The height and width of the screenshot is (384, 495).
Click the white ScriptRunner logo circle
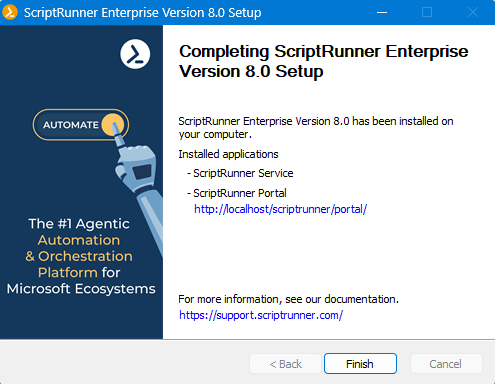[x=135, y=54]
